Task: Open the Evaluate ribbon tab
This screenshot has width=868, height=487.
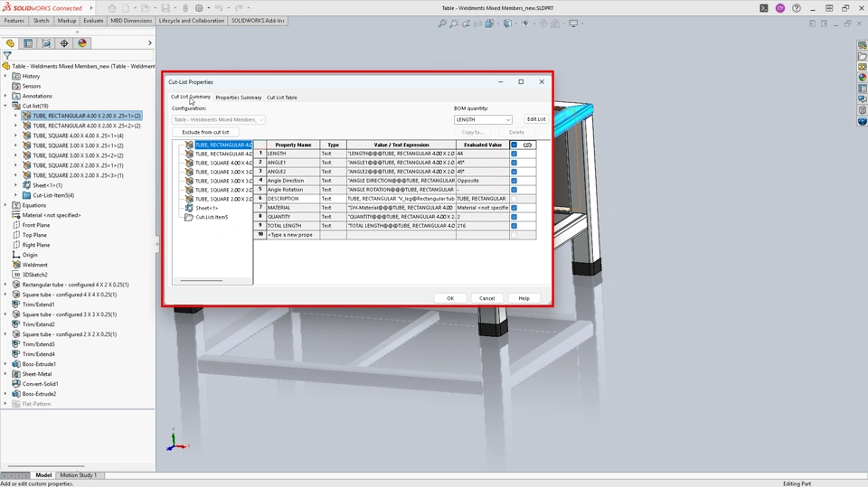Action: (x=93, y=21)
